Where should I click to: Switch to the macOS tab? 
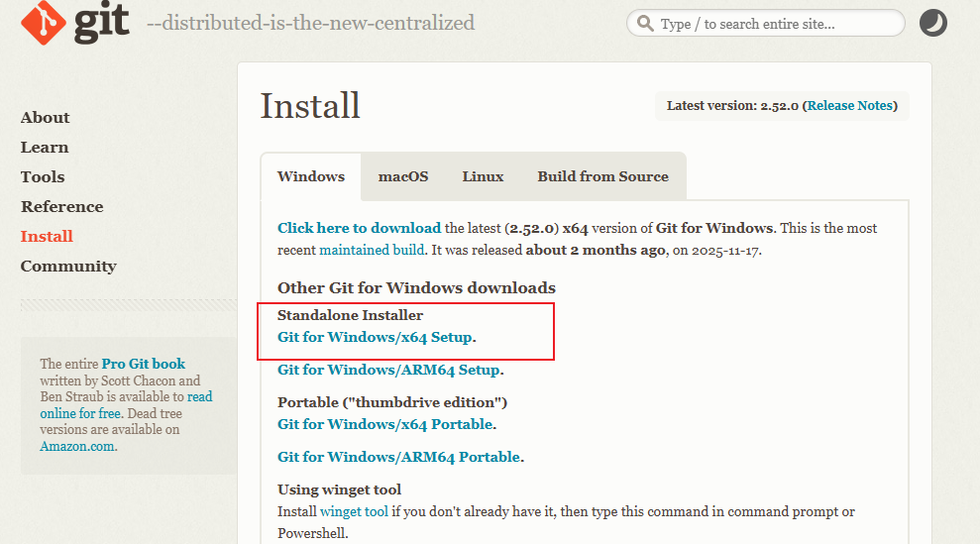[x=403, y=176]
